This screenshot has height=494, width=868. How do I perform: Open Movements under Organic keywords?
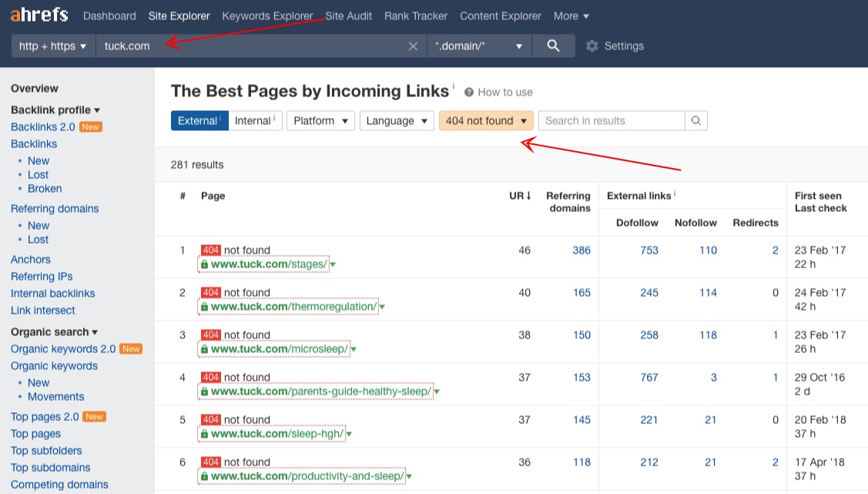tap(56, 397)
